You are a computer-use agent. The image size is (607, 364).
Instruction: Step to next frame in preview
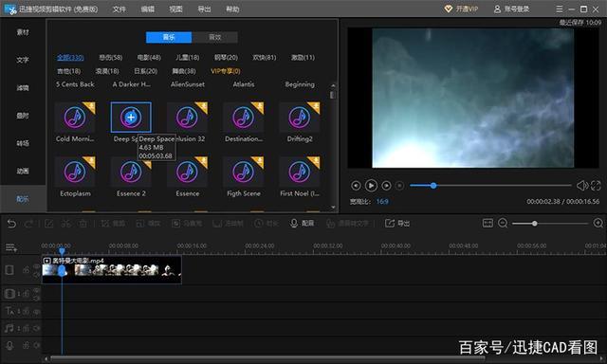(x=386, y=186)
